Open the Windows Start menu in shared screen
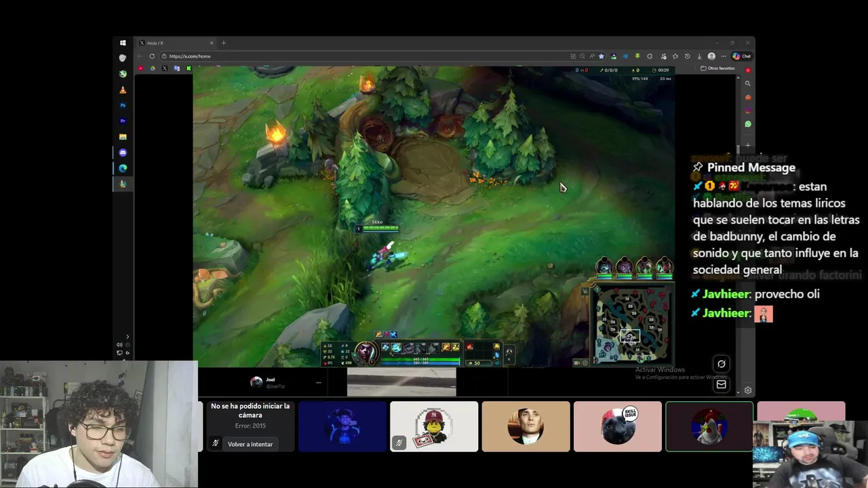The width and height of the screenshot is (868, 488). 123,43
